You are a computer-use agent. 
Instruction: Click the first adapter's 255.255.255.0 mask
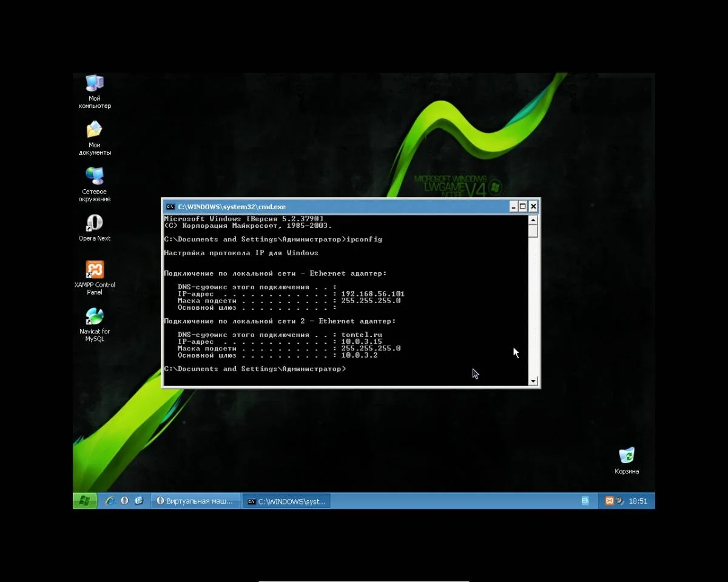371,301
